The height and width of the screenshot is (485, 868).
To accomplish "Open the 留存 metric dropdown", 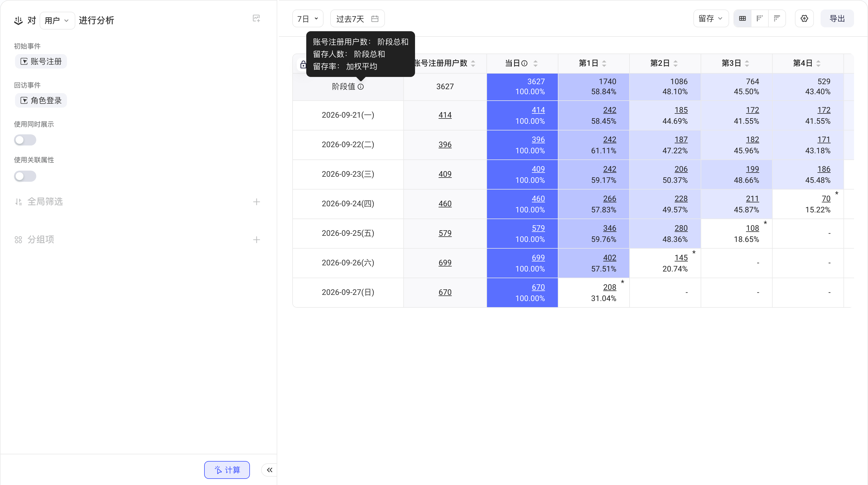I will tap(711, 18).
